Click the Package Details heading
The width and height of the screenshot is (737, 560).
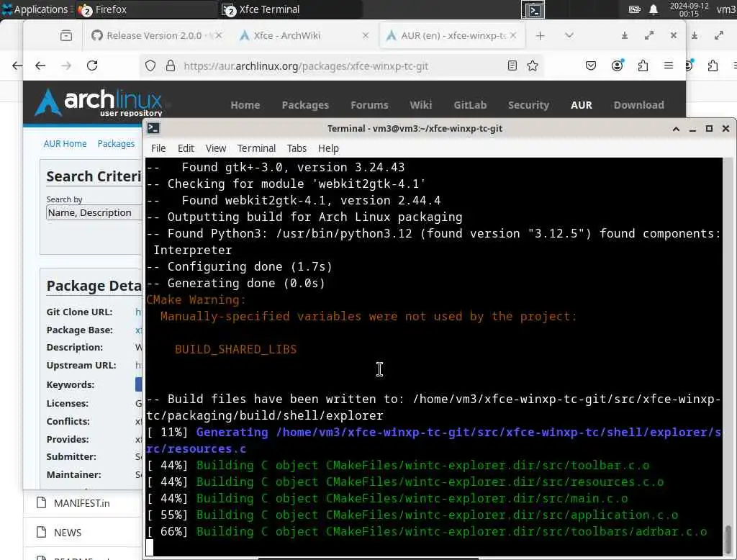coord(94,286)
